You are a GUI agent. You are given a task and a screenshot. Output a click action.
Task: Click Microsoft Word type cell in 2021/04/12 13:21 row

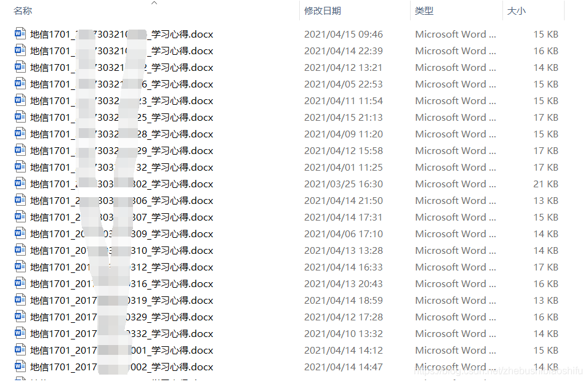tap(456, 68)
